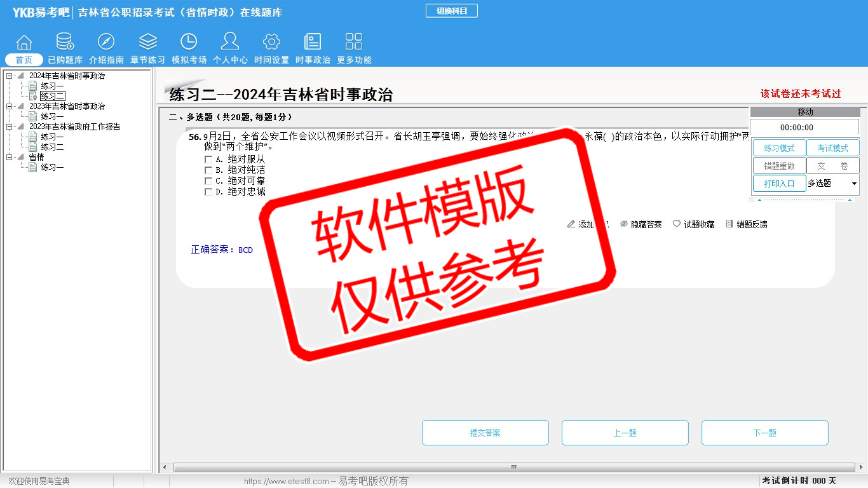Select 练习一 under 2023年吉林省政府工作报告
This screenshot has width=868, height=488.
52,137
